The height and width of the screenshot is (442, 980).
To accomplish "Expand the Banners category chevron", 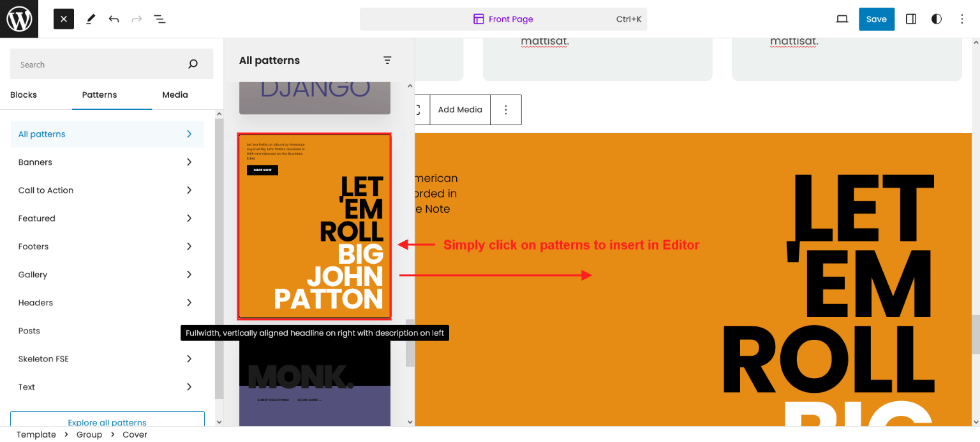I will [x=189, y=162].
